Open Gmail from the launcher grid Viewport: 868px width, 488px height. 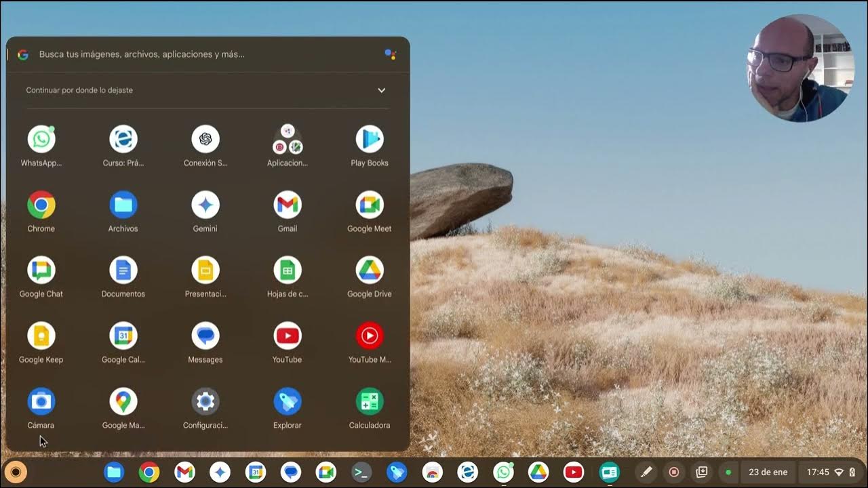288,205
